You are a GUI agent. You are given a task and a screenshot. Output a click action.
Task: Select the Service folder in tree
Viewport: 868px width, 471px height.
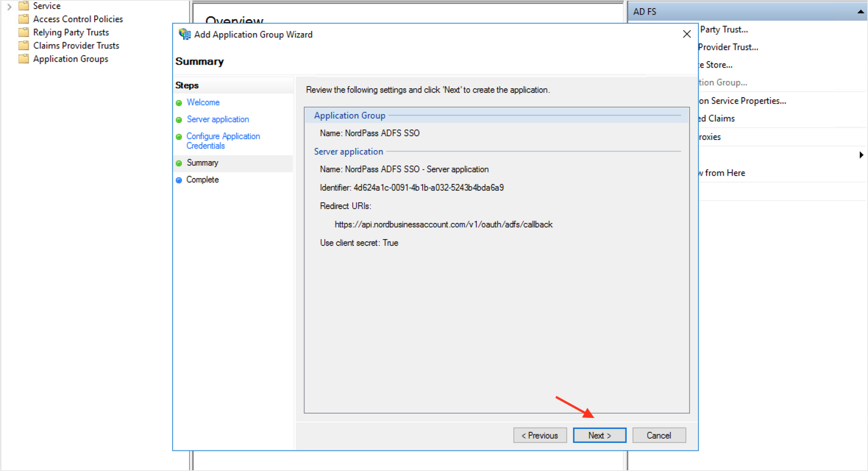tap(46, 6)
